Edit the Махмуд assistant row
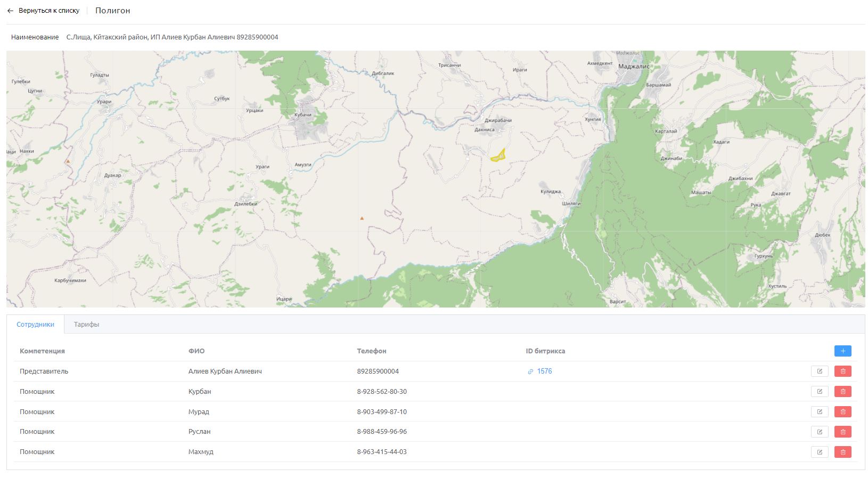The width and height of the screenshot is (868, 477). point(820,452)
